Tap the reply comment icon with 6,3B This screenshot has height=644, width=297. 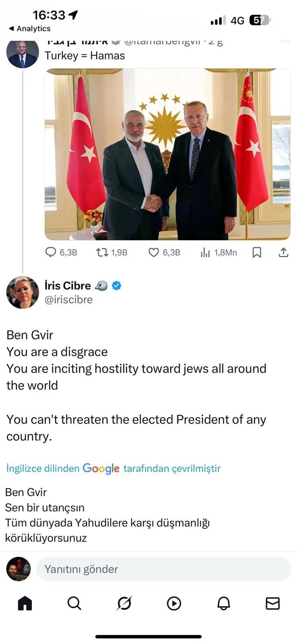(51, 252)
